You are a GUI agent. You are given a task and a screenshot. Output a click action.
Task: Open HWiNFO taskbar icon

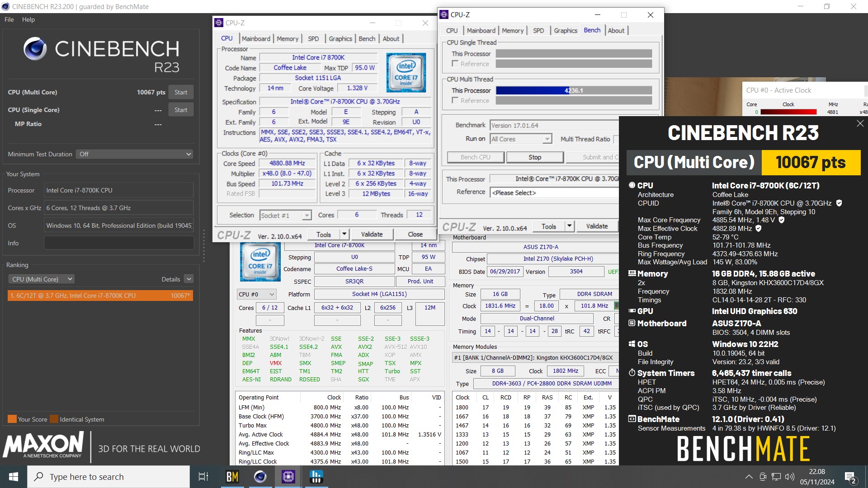[x=316, y=477]
